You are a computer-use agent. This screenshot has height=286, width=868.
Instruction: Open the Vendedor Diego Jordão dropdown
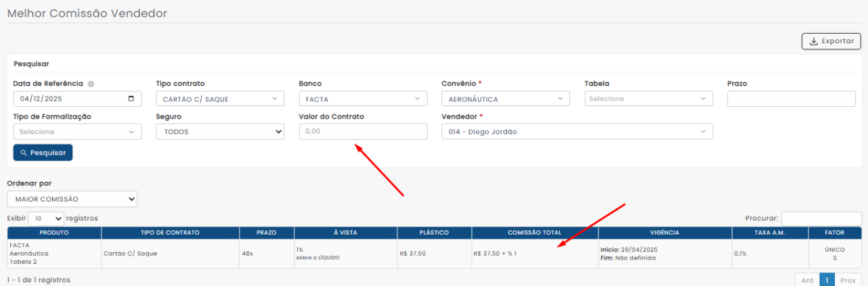click(x=576, y=132)
